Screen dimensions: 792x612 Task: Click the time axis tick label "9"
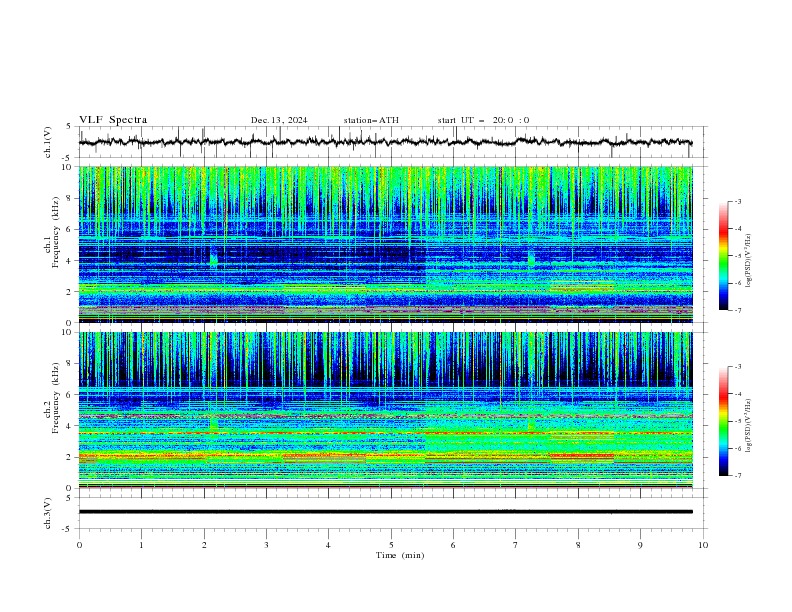[640, 545]
